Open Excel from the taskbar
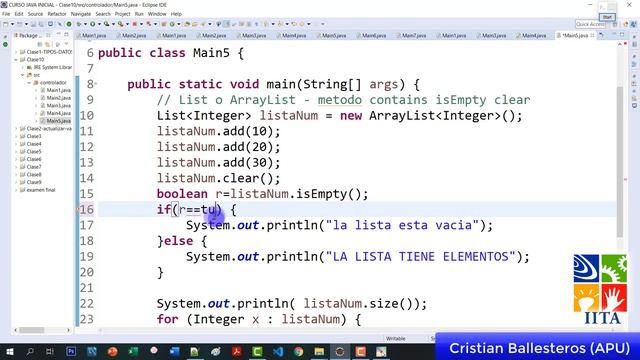The image size is (640, 360). 133,351
